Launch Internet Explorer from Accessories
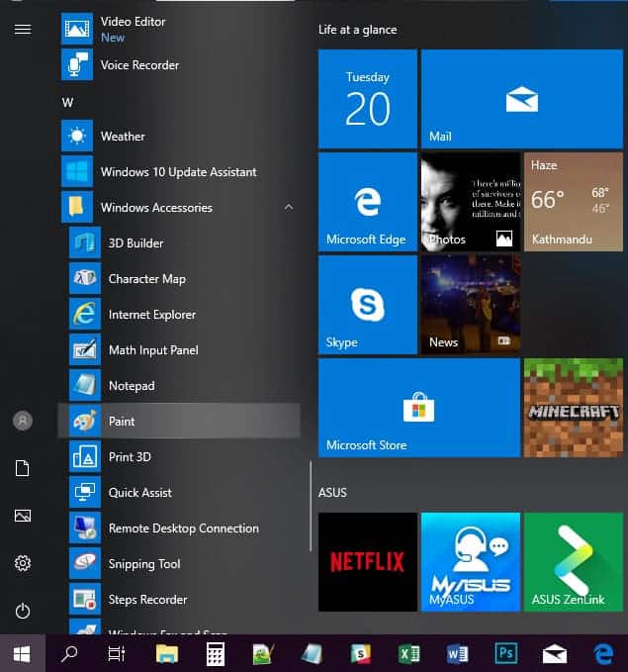Screen dimensions: 628x672 (180, 314)
